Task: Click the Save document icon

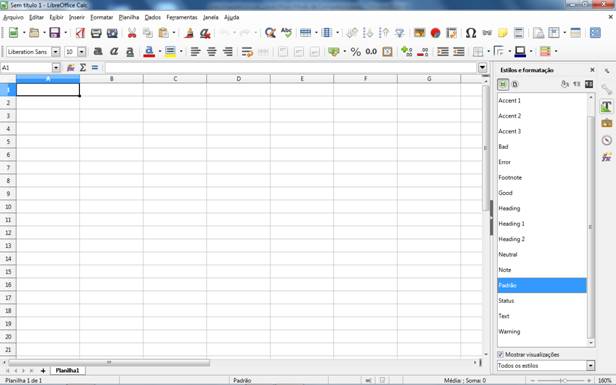Action: point(54,33)
